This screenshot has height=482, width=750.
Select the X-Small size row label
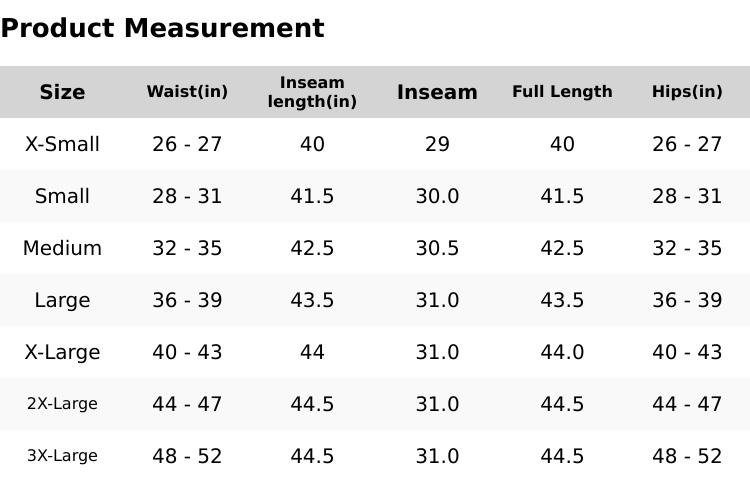pyautogui.click(x=62, y=144)
